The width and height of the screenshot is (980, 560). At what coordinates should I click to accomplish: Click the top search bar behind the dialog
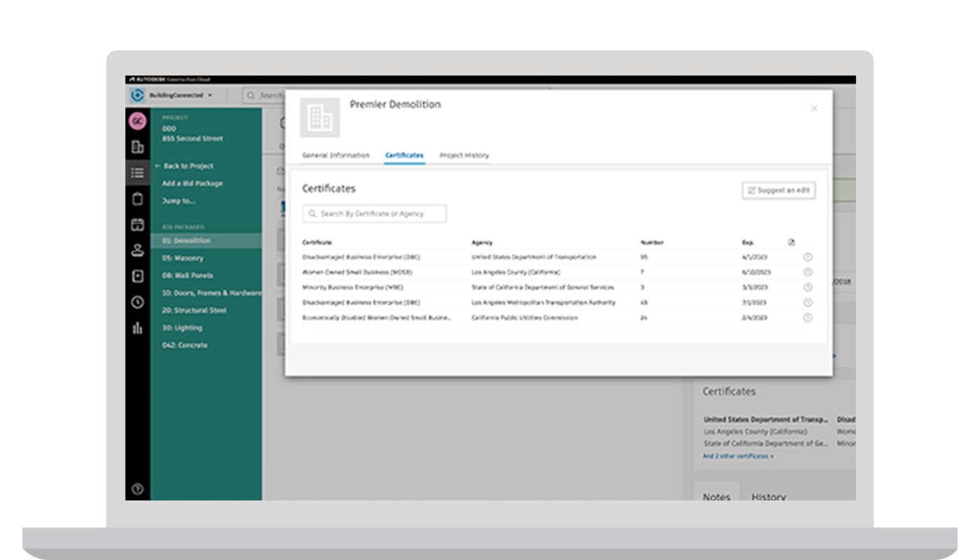(262, 94)
